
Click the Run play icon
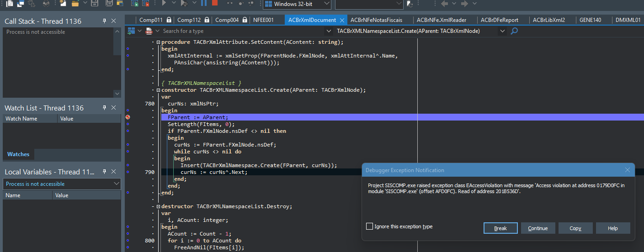[x=164, y=3]
